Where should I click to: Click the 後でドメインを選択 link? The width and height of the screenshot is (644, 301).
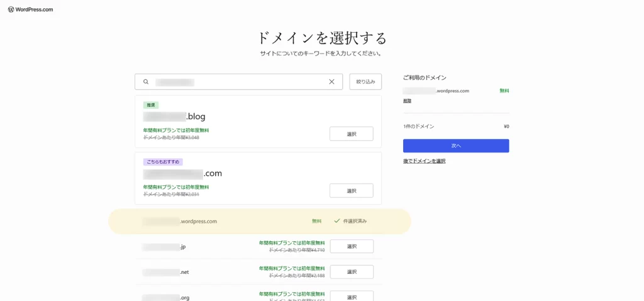[424, 161]
